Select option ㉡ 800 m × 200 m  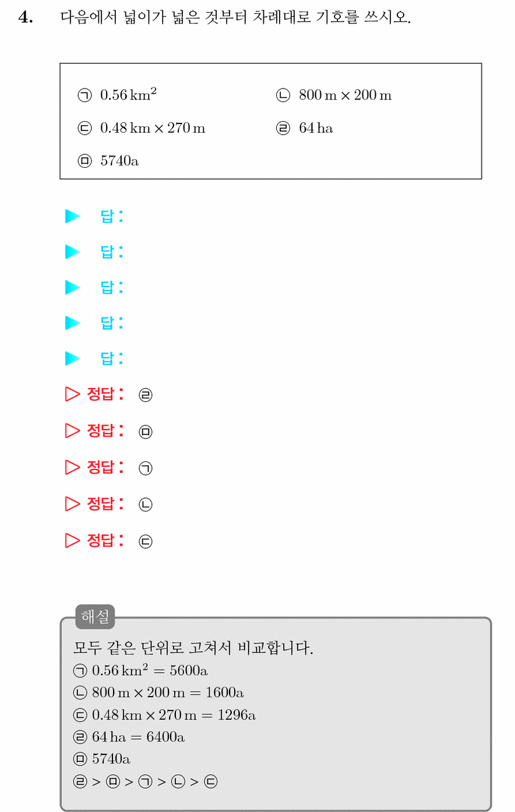point(334,95)
